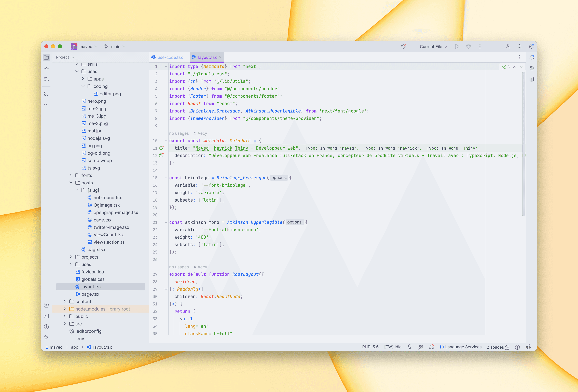Toggle the Problems highlighting lightbulb in status bar
This screenshot has width=578, height=392.
pos(410,347)
